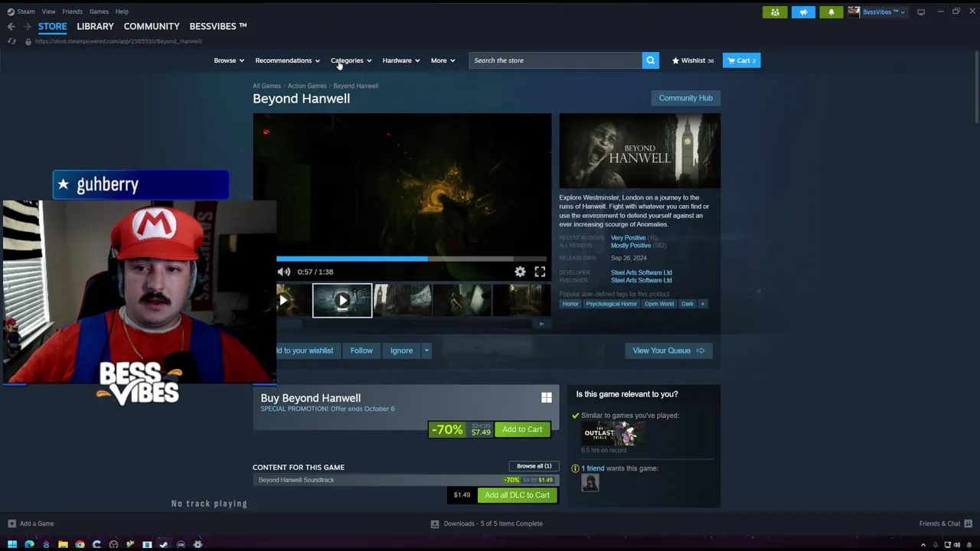Open the blue announcements megaphone icon
This screenshot has height=551, width=980.
[803, 12]
